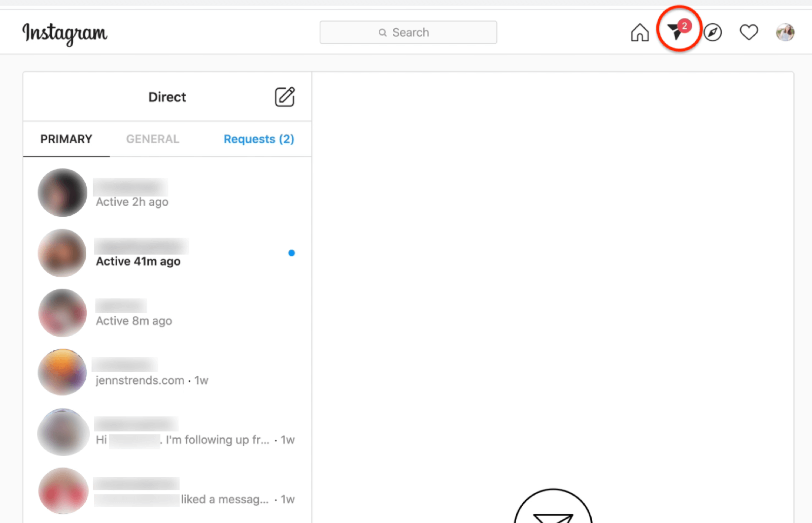Screen dimensions: 812x523
Task: Click the Direct header title
Action: point(167,97)
